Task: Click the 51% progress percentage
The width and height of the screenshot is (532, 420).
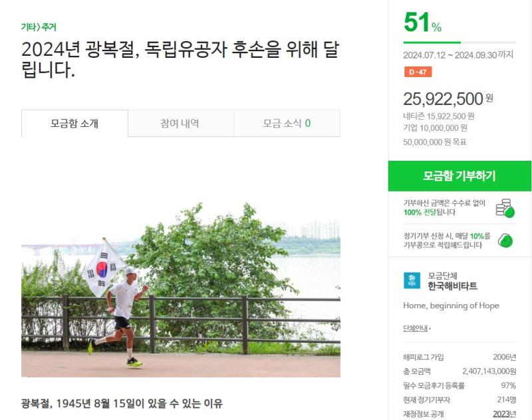Action: click(x=423, y=23)
